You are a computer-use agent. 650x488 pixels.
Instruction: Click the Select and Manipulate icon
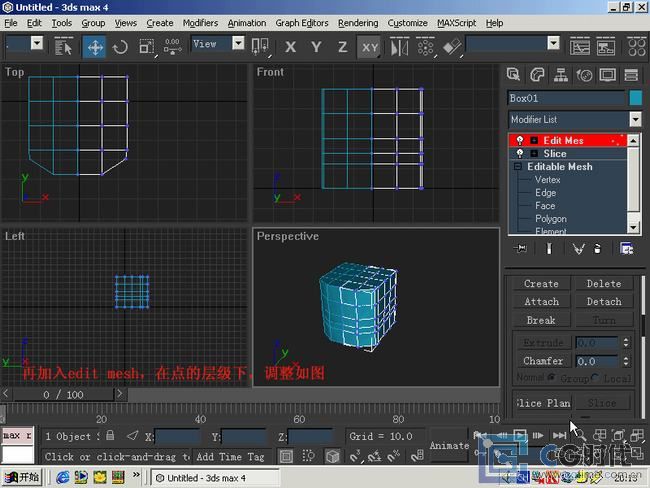(172, 47)
